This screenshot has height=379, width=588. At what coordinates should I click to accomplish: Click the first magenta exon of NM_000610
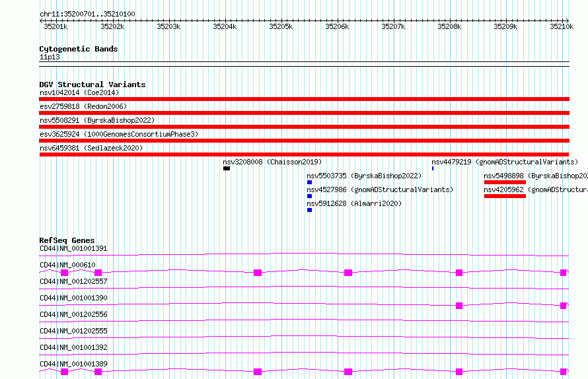(65, 273)
